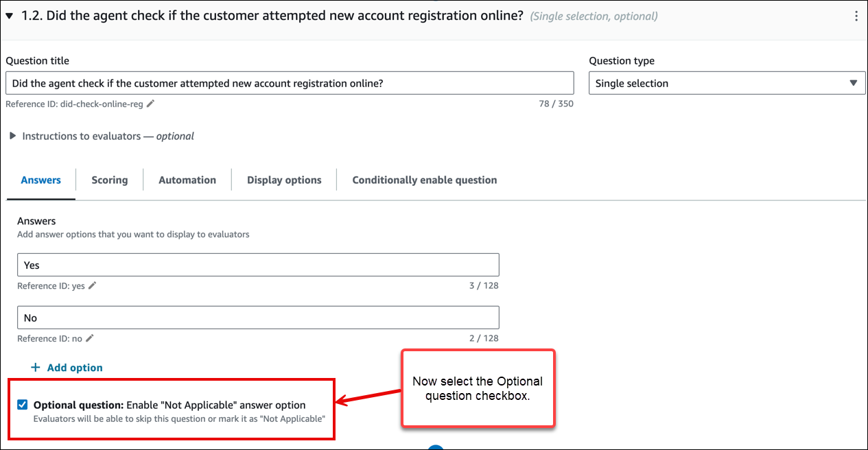Click the plus icon beside Add option

point(35,367)
